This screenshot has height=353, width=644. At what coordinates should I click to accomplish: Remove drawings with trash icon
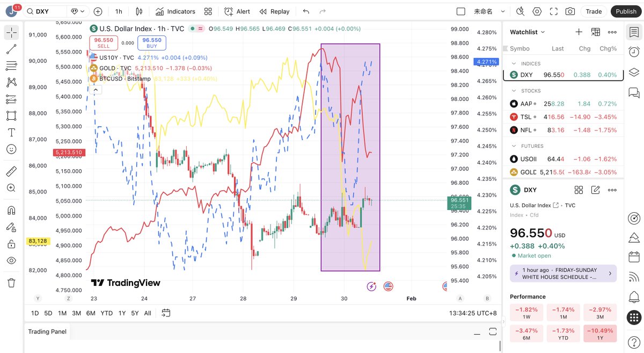click(11, 283)
